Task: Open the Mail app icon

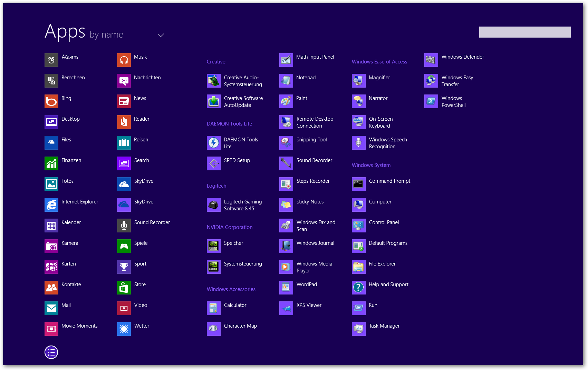Action: [x=51, y=308]
